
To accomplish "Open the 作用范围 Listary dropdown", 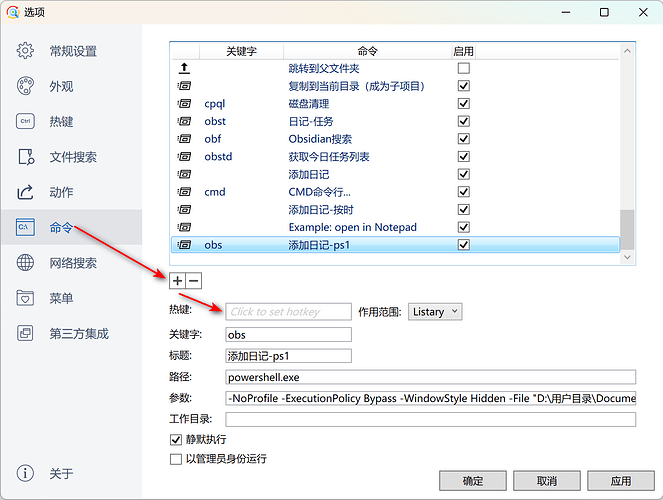I will (x=435, y=312).
